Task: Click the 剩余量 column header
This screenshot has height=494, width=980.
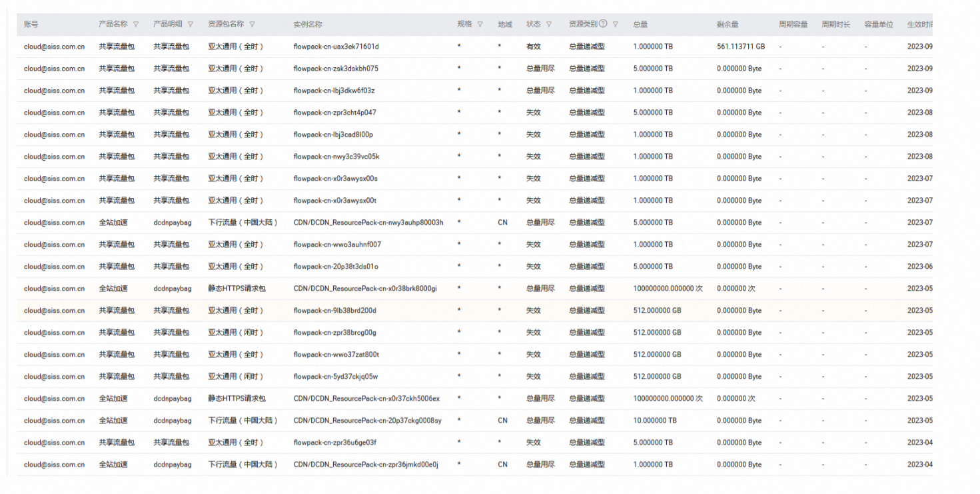Action: [x=728, y=24]
